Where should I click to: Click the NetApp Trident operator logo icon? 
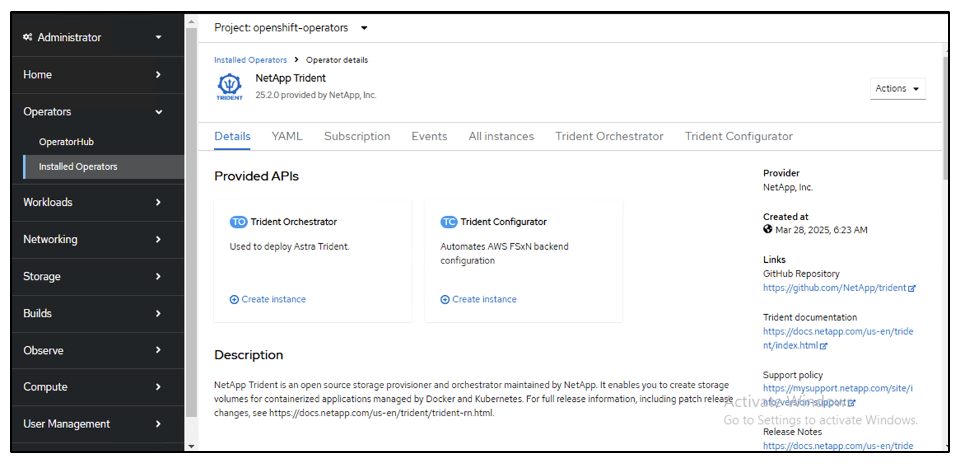tap(229, 86)
